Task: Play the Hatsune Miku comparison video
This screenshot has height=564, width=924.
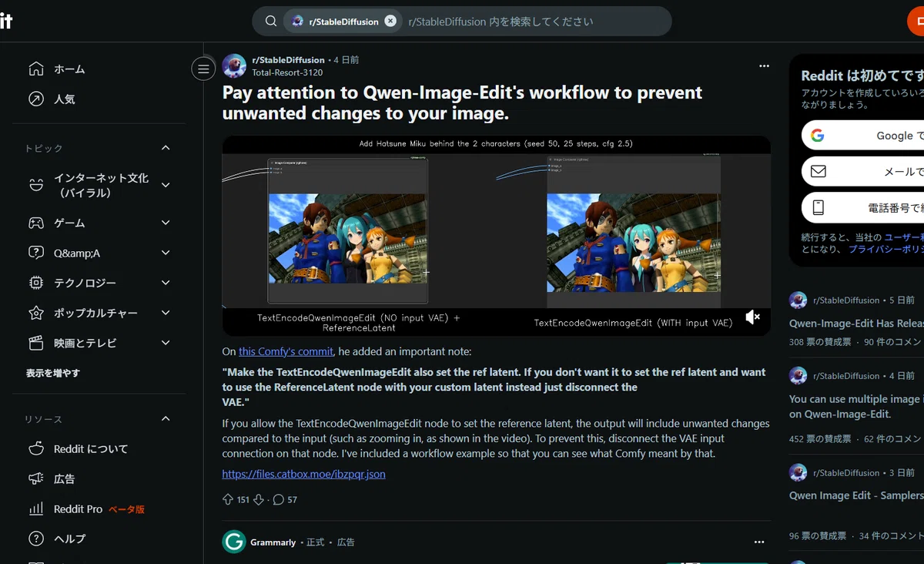Action: (497, 236)
